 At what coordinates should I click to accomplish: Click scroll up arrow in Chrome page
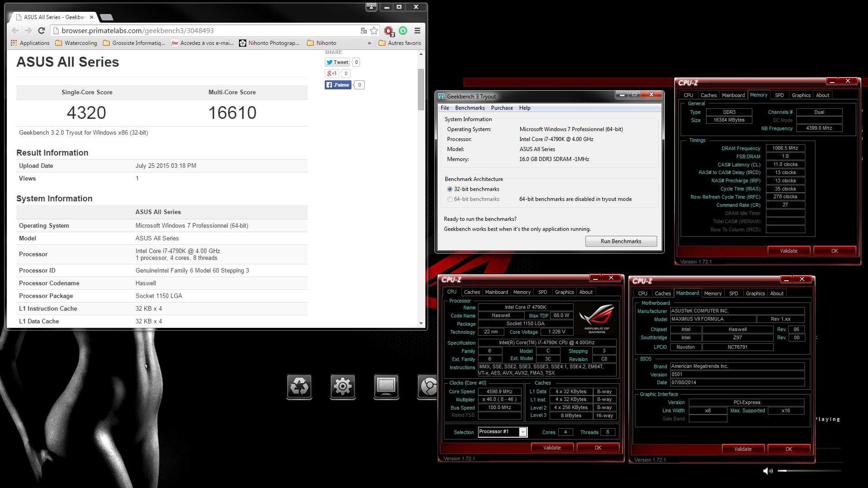point(421,54)
